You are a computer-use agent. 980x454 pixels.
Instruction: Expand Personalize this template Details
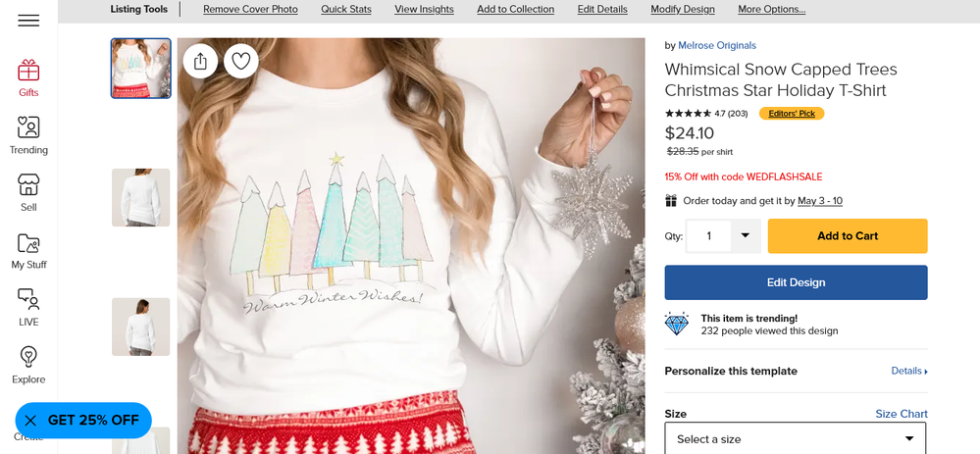click(908, 372)
